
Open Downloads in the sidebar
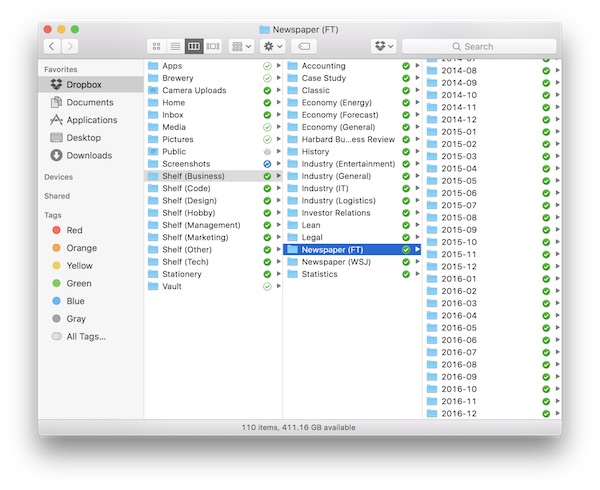[89, 155]
